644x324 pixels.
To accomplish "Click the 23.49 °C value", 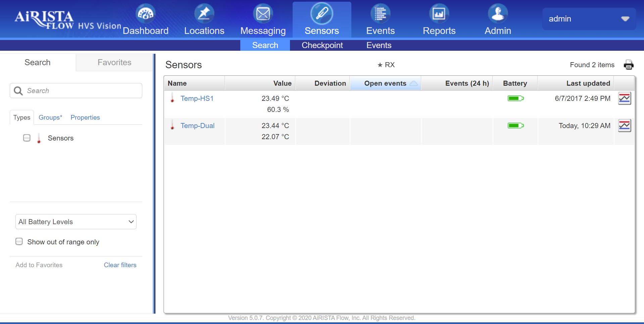I will tap(275, 98).
